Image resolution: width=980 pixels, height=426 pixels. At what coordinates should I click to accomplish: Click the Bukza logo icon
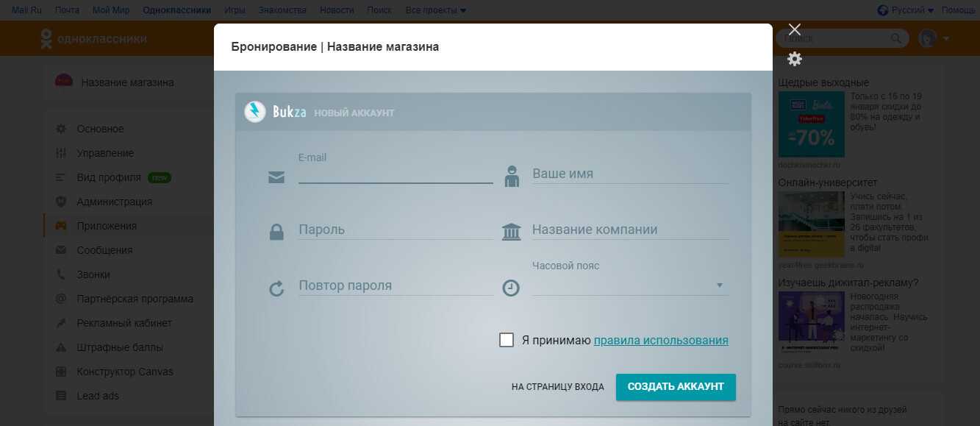[255, 112]
